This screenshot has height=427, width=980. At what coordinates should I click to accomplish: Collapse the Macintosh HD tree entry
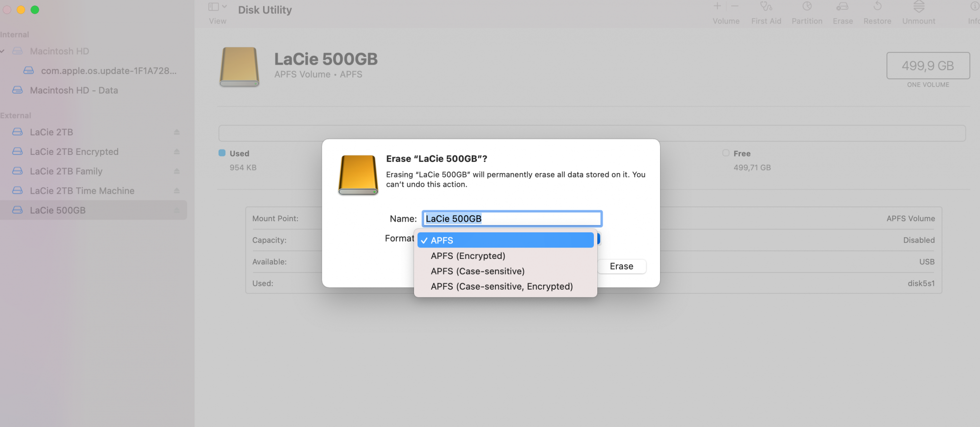[3, 51]
